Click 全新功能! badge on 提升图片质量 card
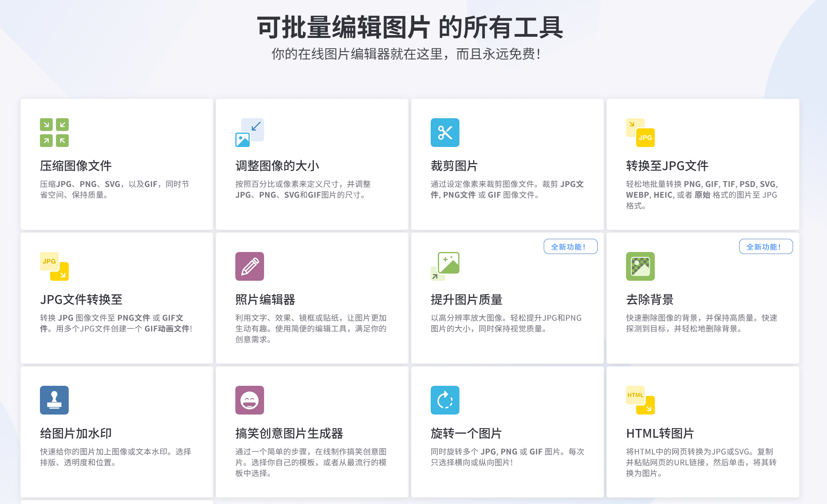Viewport: 827px width, 504px height. point(570,247)
